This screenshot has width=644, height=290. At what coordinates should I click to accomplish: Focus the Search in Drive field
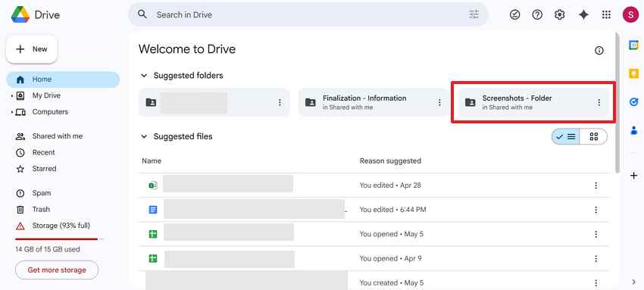(308, 15)
